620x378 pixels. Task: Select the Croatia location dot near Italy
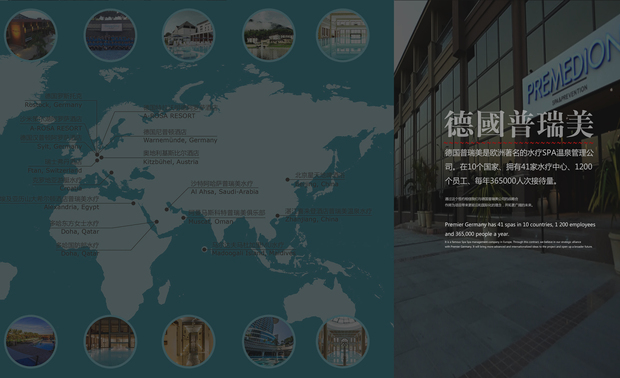112,172
